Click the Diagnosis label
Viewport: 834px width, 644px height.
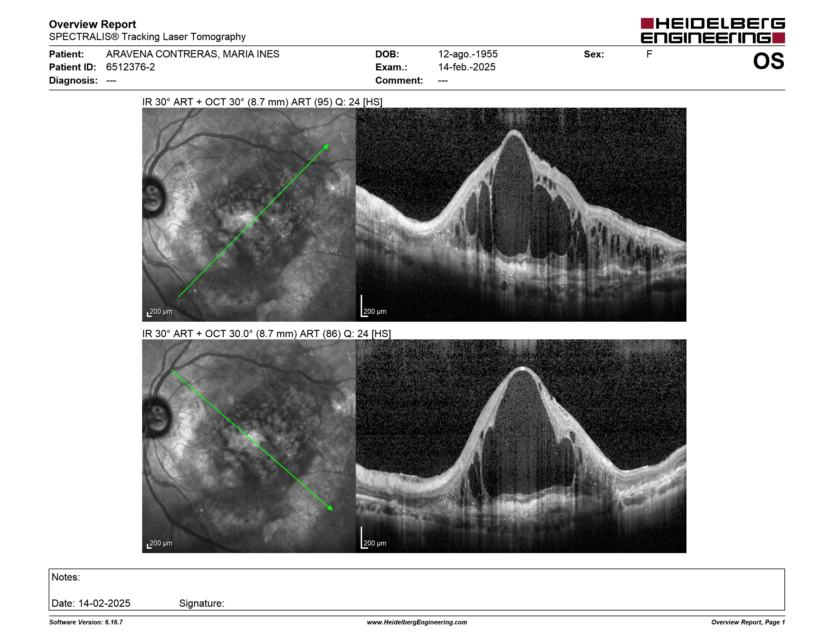(x=73, y=80)
